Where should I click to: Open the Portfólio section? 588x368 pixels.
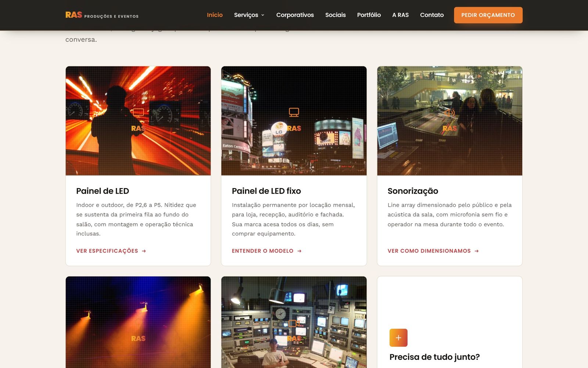(369, 15)
